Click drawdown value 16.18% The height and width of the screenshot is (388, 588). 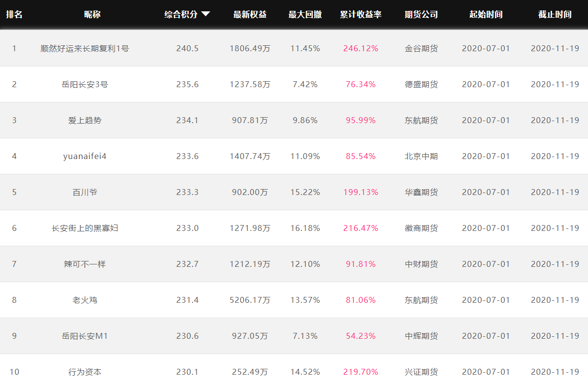click(305, 228)
